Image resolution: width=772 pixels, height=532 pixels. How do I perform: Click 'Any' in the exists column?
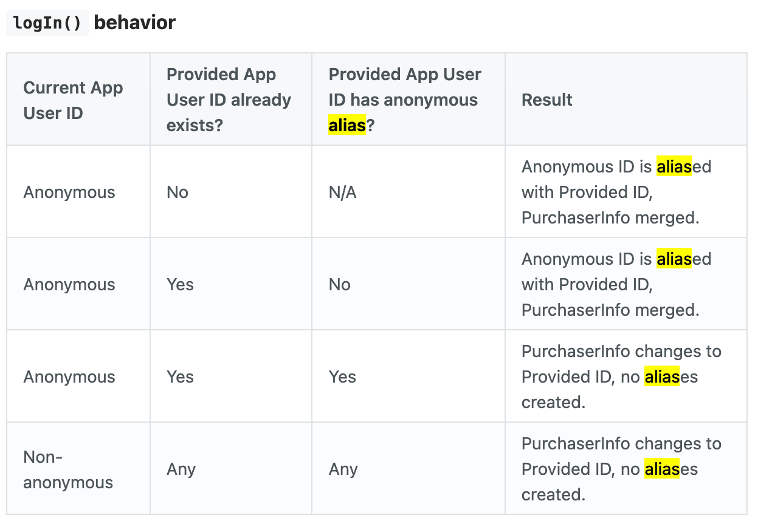(181, 469)
